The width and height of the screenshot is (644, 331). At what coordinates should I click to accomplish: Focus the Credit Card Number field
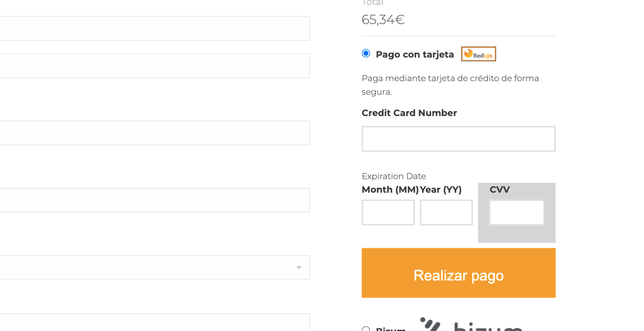click(x=458, y=138)
